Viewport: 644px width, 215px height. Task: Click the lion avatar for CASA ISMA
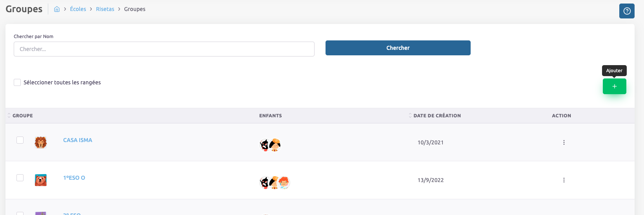pyautogui.click(x=41, y=142)
